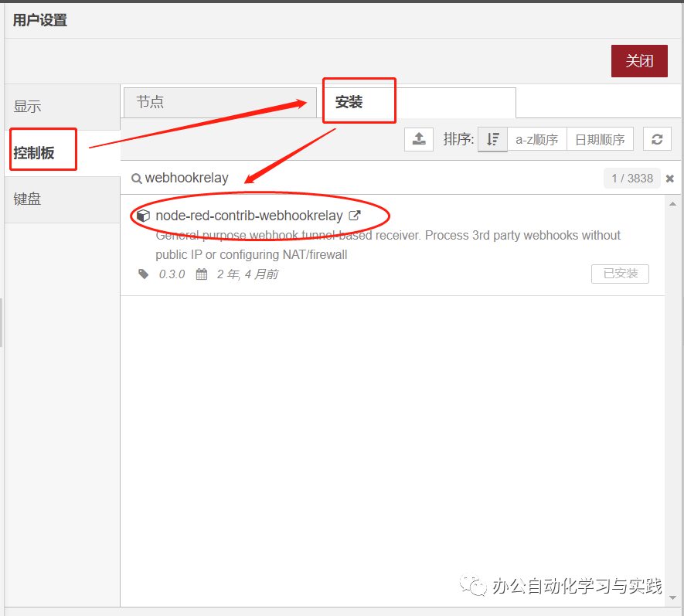Viewport: 684px width, 616px height.
Task: Click the node-red-contrib-webhookrelay package name
Action: (249, 216)
